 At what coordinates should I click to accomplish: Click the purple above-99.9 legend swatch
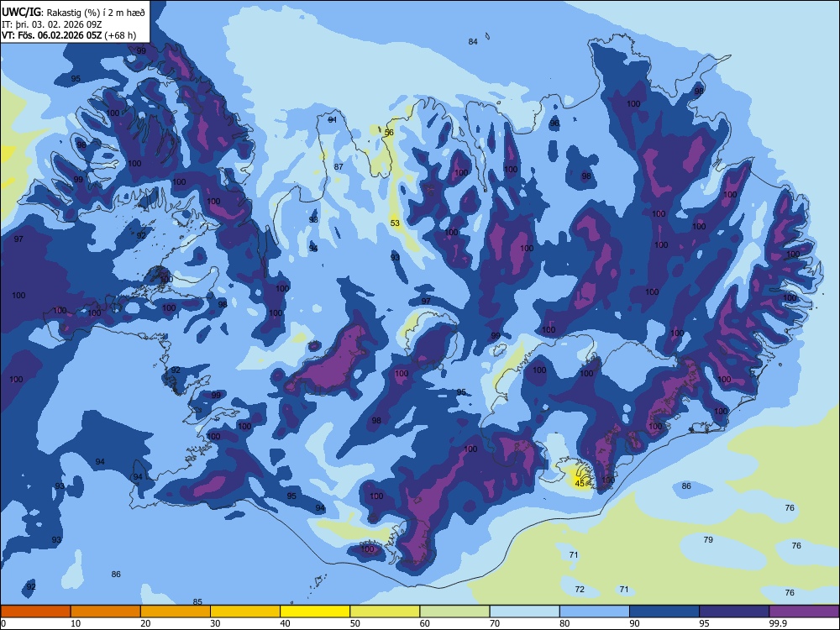[x=804, y=612]
